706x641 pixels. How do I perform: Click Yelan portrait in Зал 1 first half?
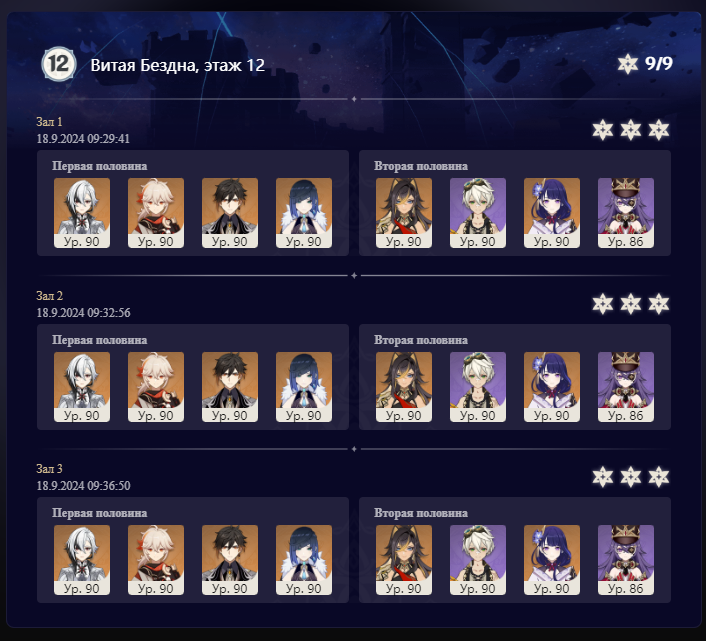[304, 213]
